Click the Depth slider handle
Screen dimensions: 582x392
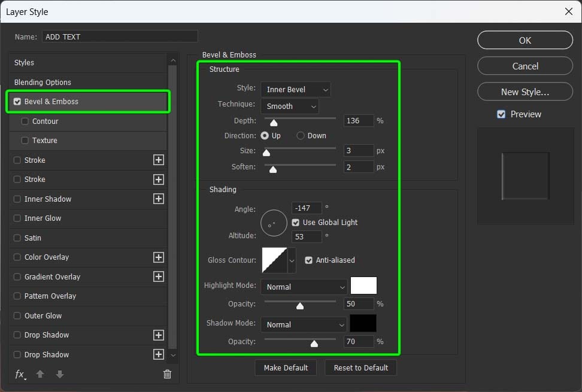click(274, 123)
